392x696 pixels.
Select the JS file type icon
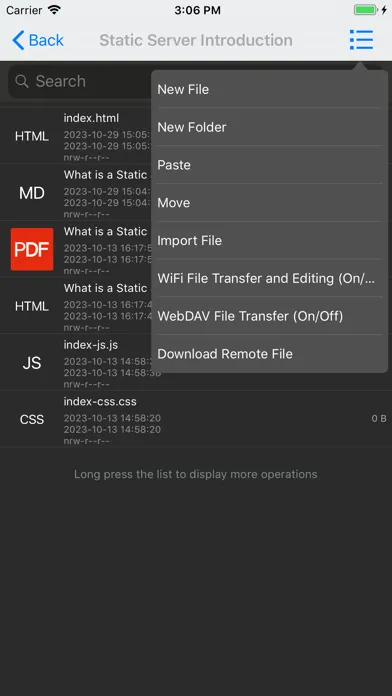(x=32, y=363)
